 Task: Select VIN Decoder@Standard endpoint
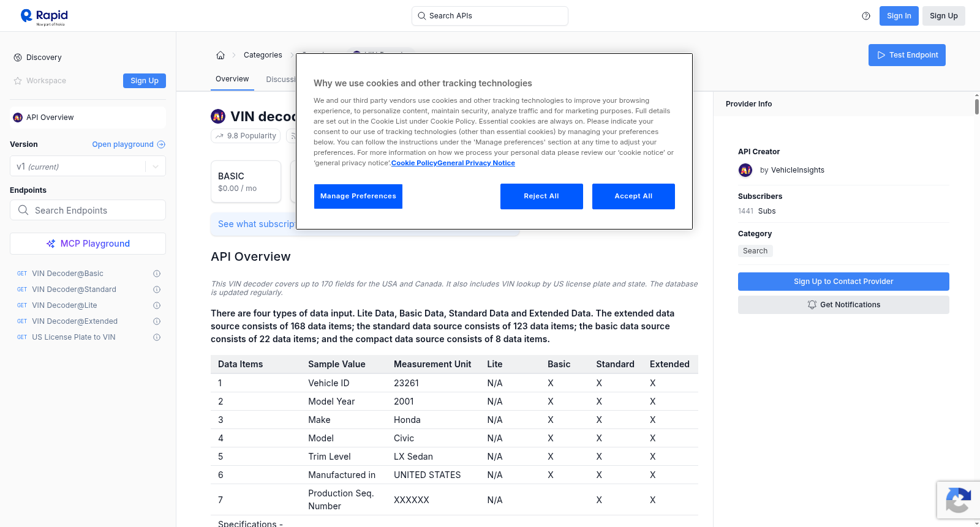tap(74, 290)
